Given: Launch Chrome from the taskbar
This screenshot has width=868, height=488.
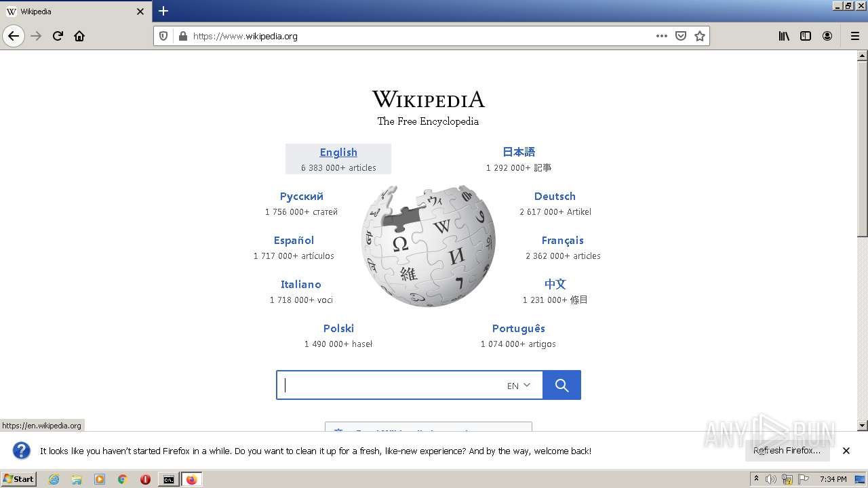Looking at the screenshot, I should coord(123,479).
